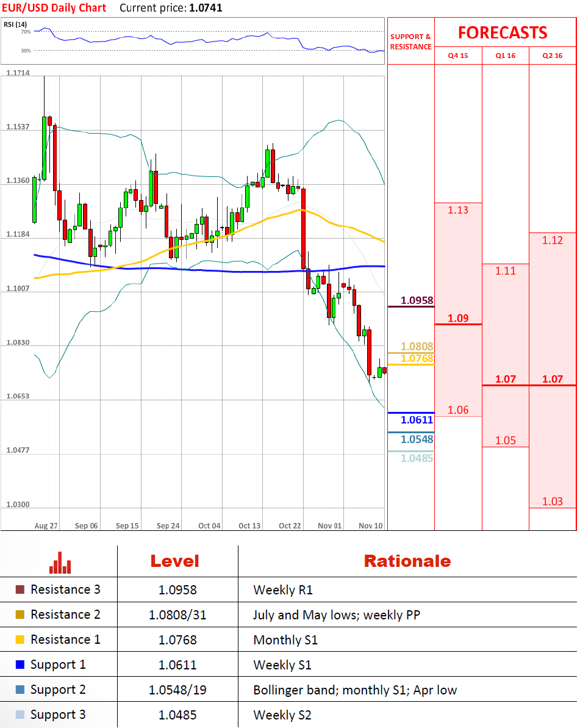Click the 1.1360 price axis label
Image resolution: width=580 pixels, height=728 pixels.
(x=18, y=181)
